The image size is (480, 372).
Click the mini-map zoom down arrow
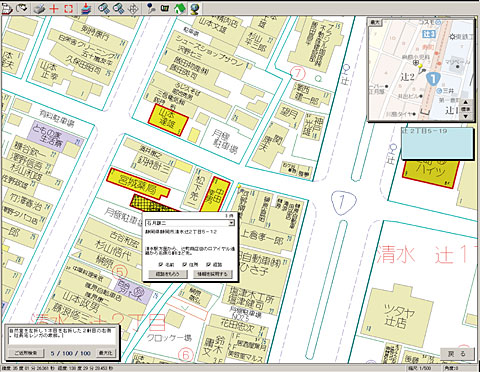pos(466,116)
